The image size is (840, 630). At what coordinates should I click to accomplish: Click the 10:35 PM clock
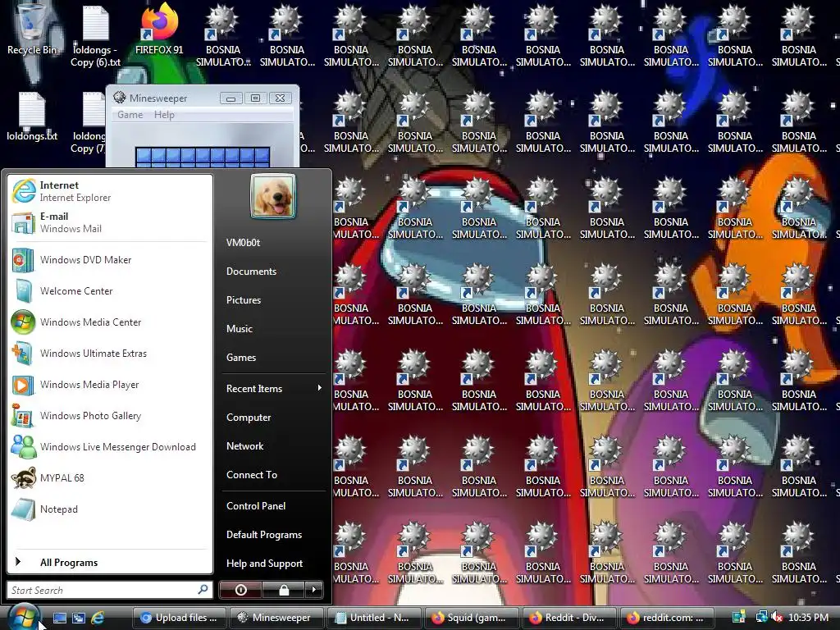[808, 618]
